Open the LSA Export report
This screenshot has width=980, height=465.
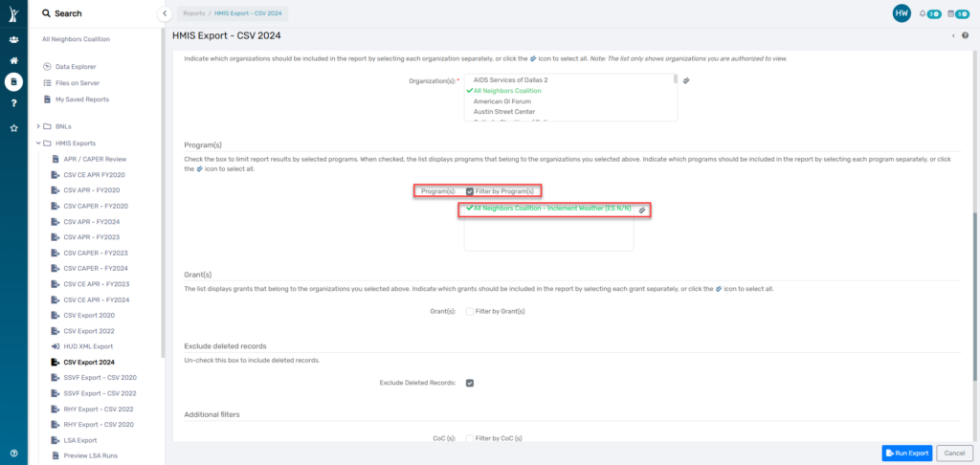[x=80, y=440]
